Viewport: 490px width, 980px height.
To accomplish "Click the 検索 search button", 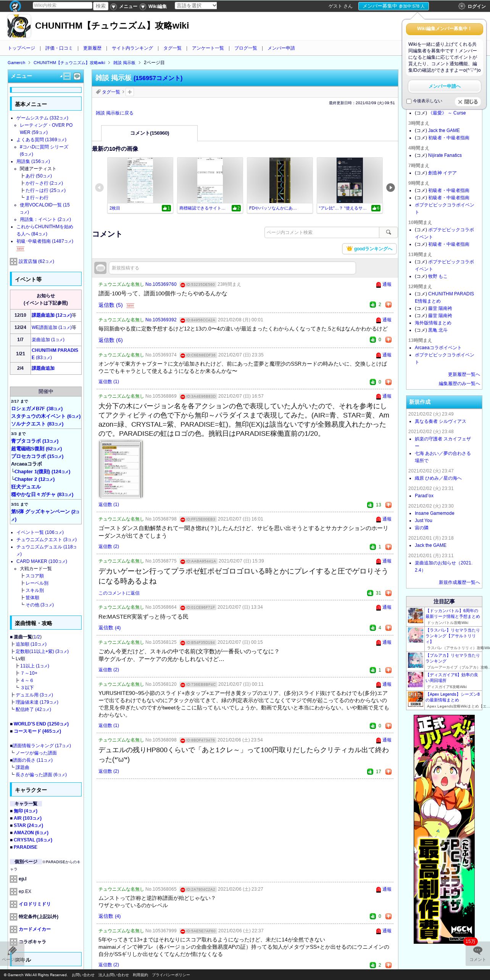I will pos(101,6).
